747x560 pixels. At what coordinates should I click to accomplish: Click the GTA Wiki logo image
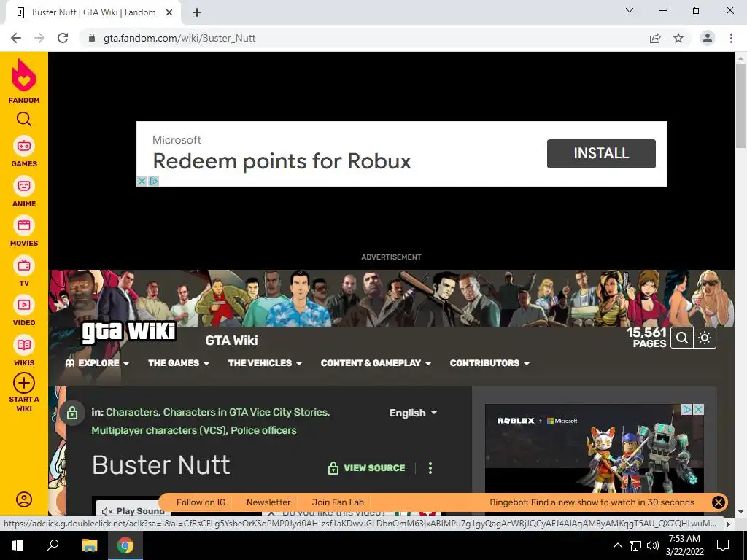tap(128, 332)
